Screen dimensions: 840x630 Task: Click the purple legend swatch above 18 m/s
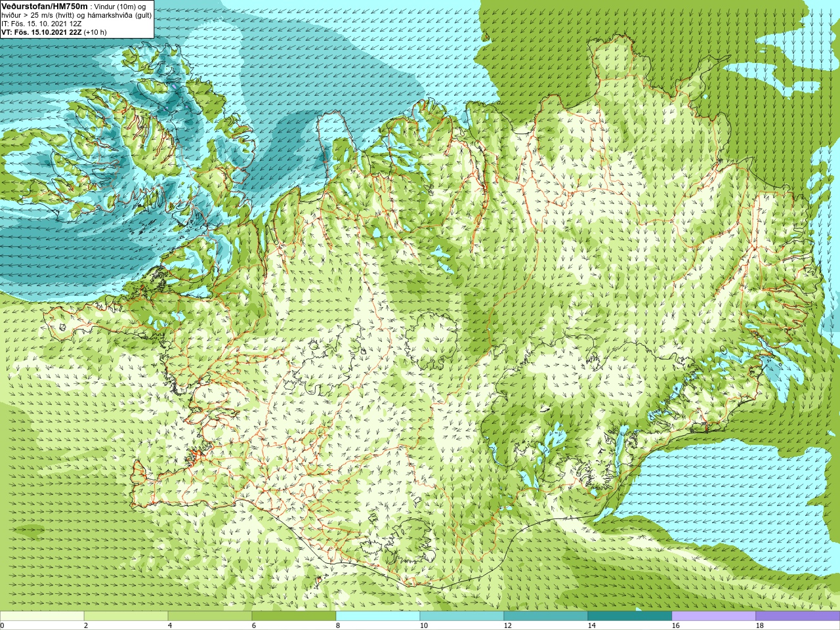(798, 616)
